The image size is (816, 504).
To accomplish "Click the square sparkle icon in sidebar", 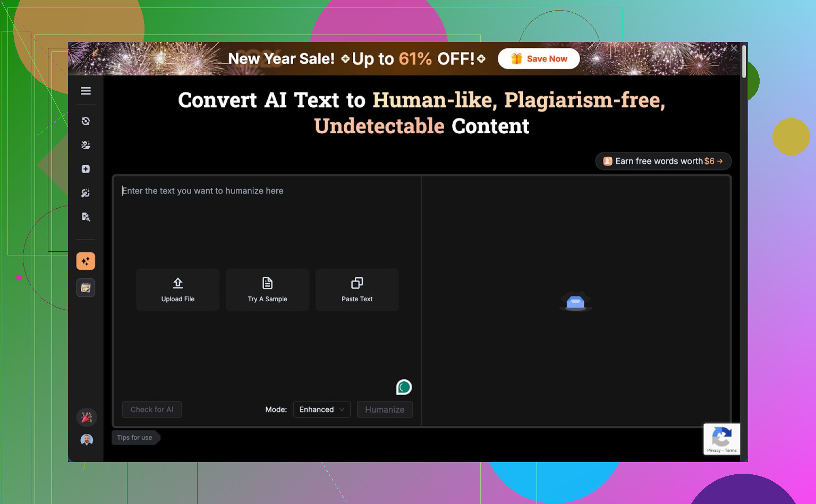I will (x=86, y=169).
